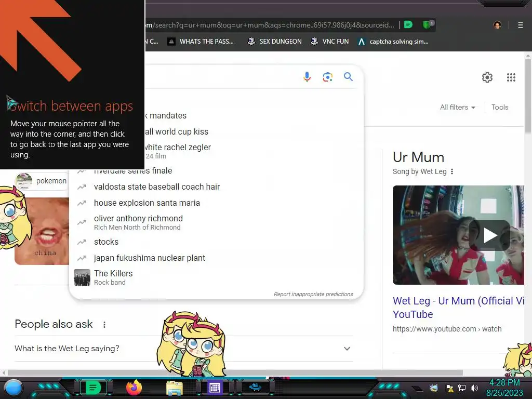Screen dimensions: 532x399
Task: Expand the All filters dropdown
Action: tap(457, 107)
